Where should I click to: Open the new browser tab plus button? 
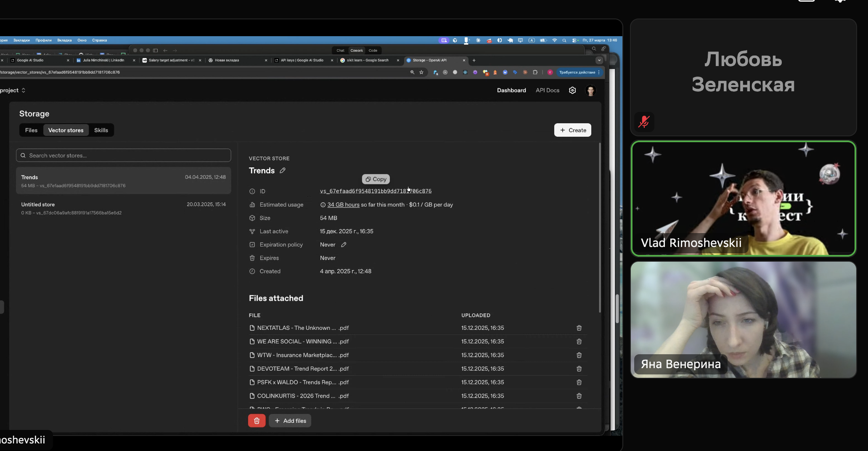(474, 60)
